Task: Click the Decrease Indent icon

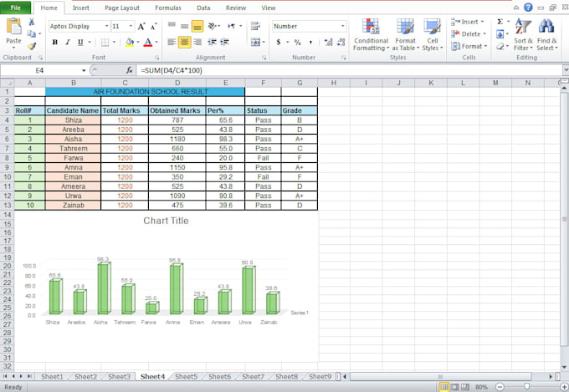Action: click(x=212, y=42)
